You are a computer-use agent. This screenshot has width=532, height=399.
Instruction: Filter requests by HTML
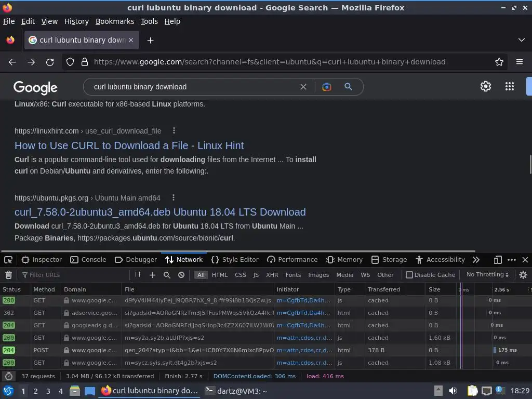pyautogui.click(x=220, y=275)
